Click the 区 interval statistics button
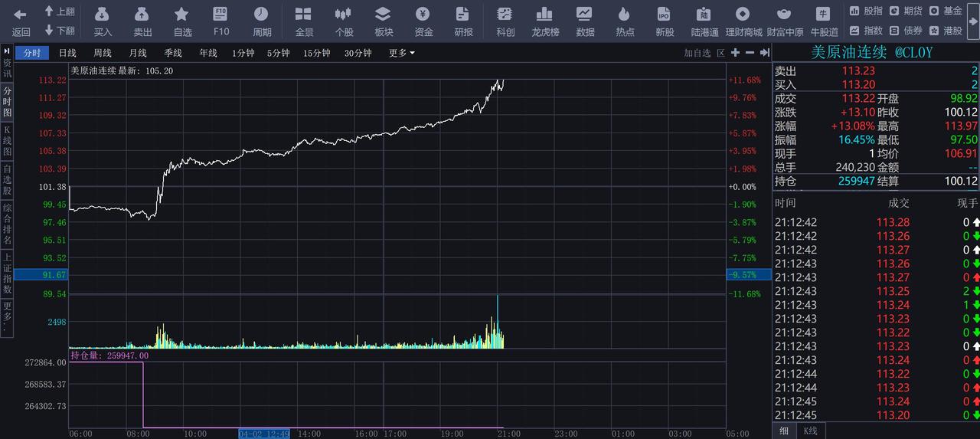Screen dimensions: 980x439 point(720,53)
